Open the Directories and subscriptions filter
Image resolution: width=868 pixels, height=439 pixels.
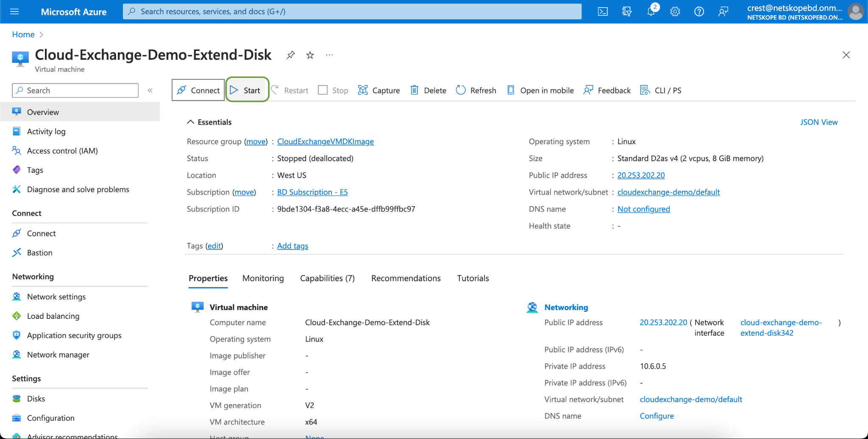(627, 11)
